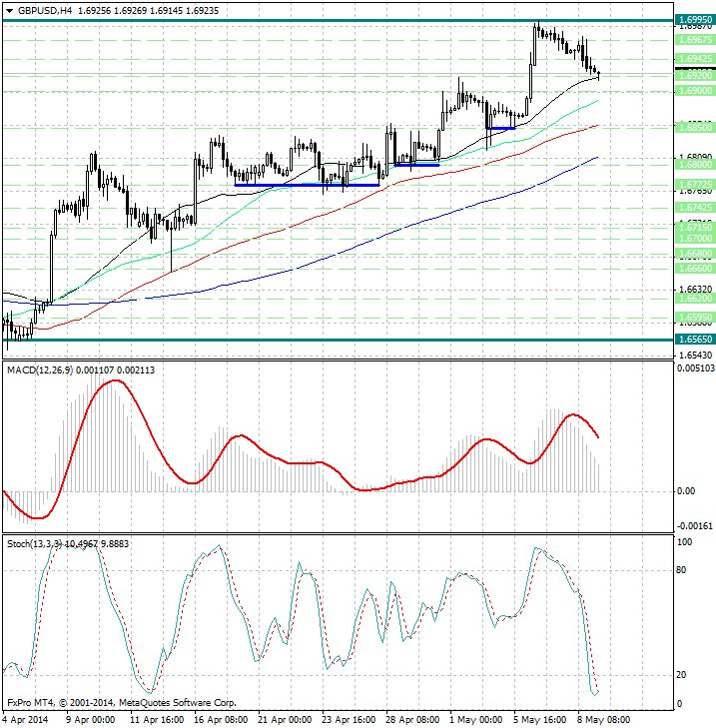716x728 pixels.
Task: Select the 1.69950 resistance price label
Action: coord(695,20)
